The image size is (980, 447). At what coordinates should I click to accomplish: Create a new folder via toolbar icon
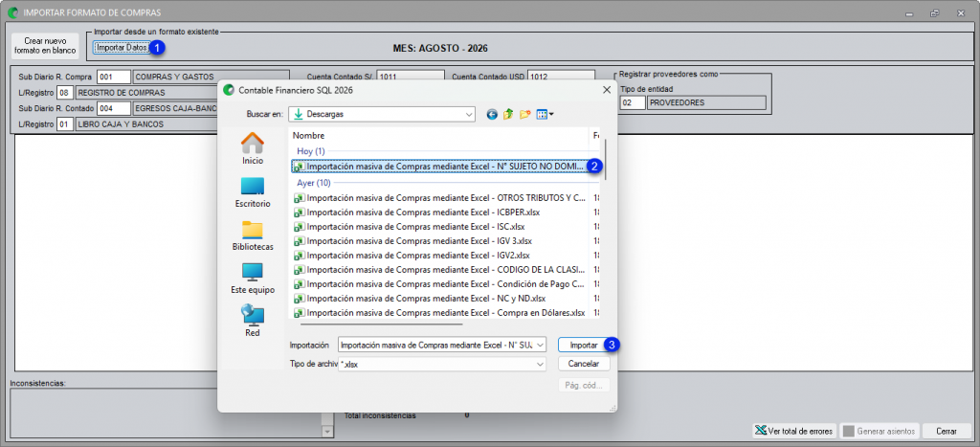pos(525,115)
